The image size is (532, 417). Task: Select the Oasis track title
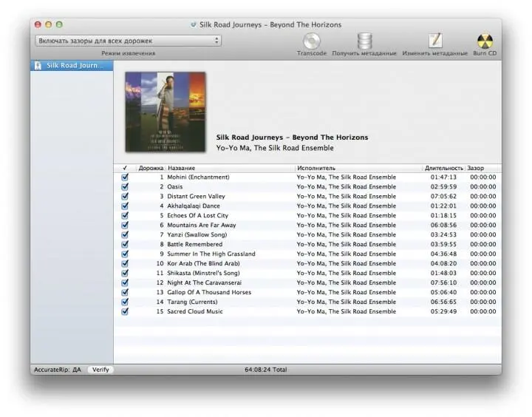(x=174, y=186)
